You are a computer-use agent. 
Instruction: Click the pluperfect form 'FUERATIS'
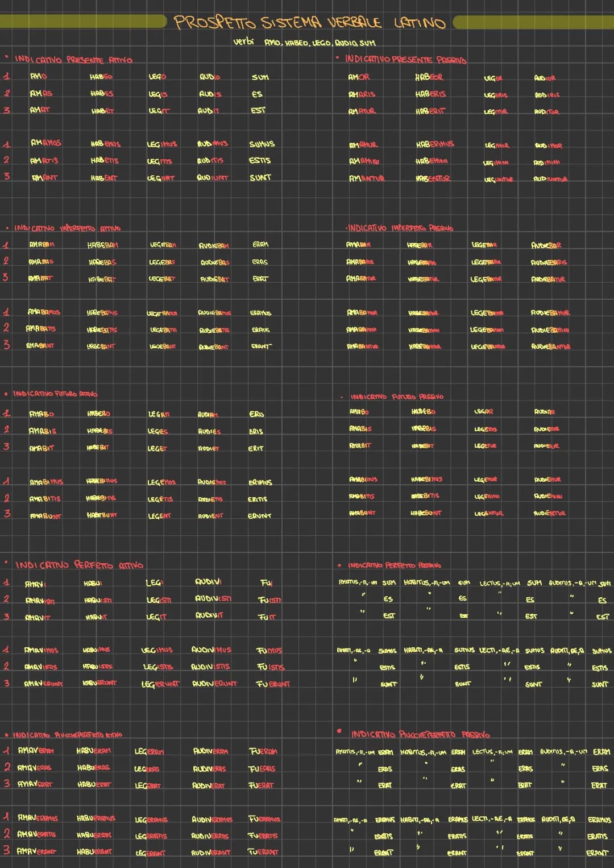[x=263, y=836]
